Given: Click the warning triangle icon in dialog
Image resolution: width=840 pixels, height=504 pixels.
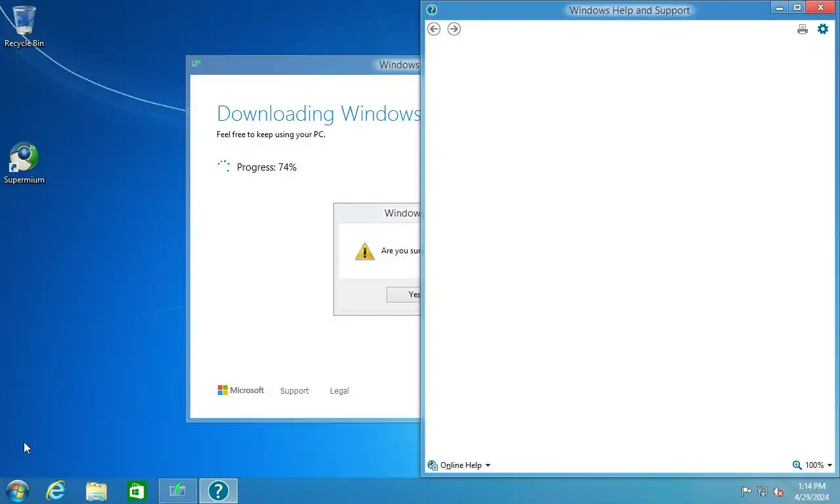Looking at the screenshot, I should (365, 251).
